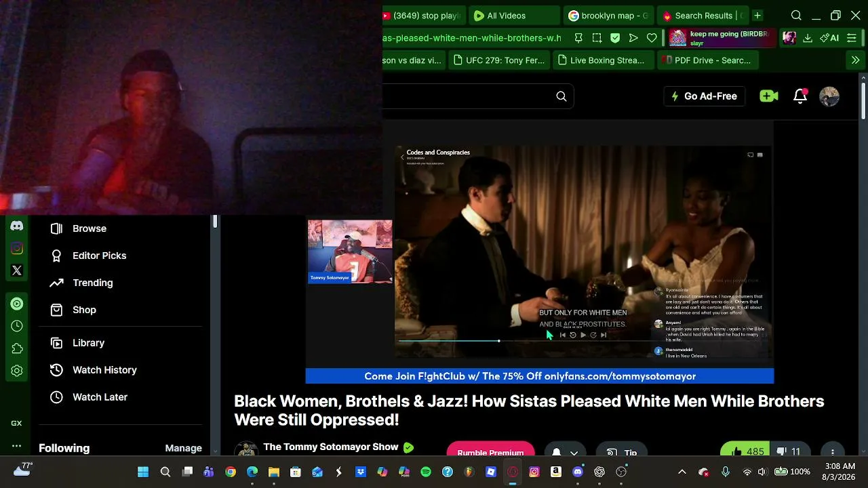This screenshot has width=868, height=488.
Task: Click the onlyfans.com/tommysotomayor banner
Action: point(540,376)
